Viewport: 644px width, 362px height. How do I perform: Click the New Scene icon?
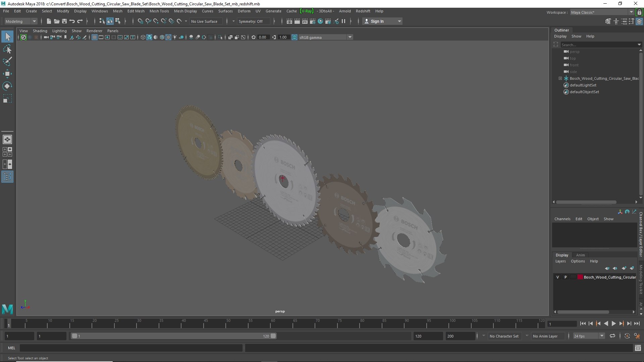pyautogui.click(x=49, y=21)
